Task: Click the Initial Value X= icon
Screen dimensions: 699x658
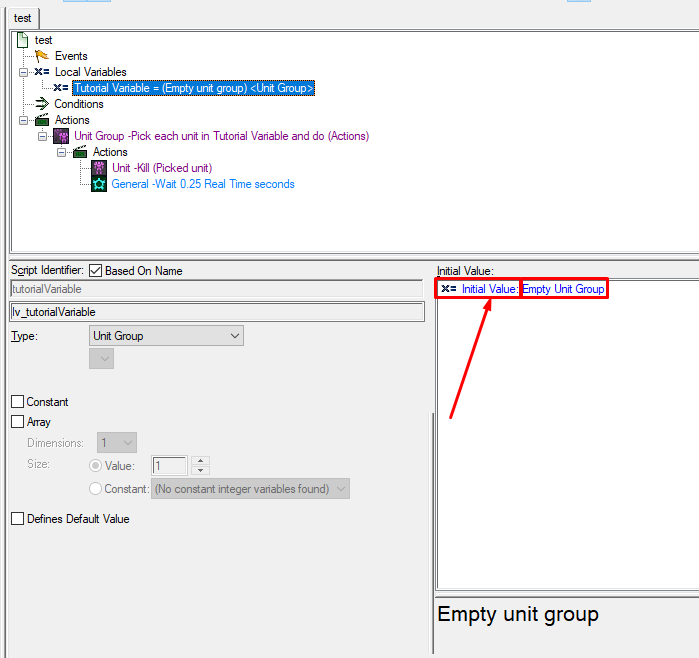Action: point(449,289)
